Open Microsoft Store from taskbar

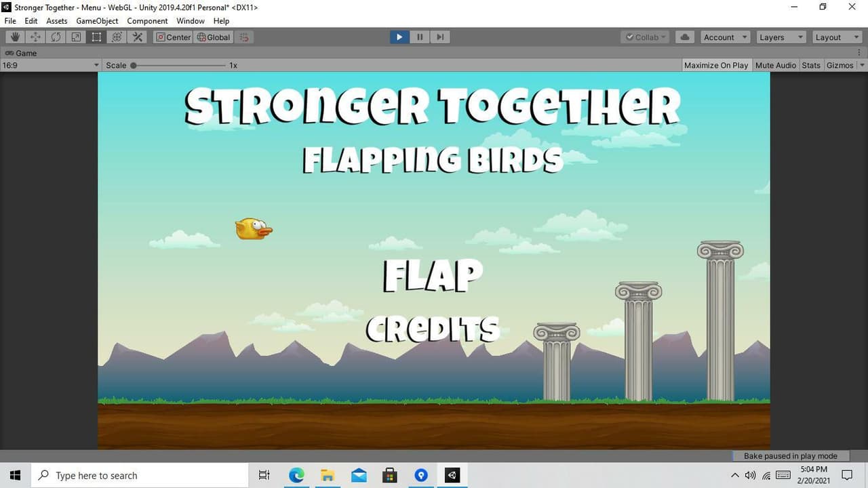point(390,475)
